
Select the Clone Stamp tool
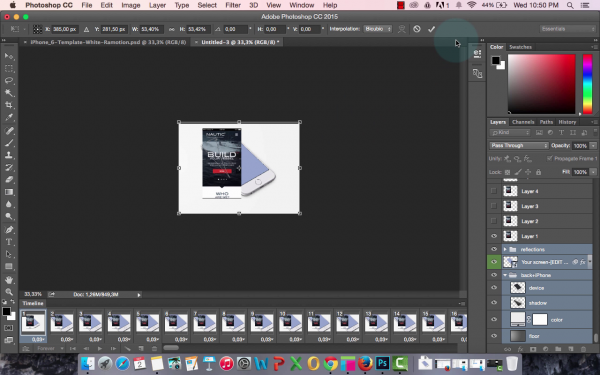point(9,155)
